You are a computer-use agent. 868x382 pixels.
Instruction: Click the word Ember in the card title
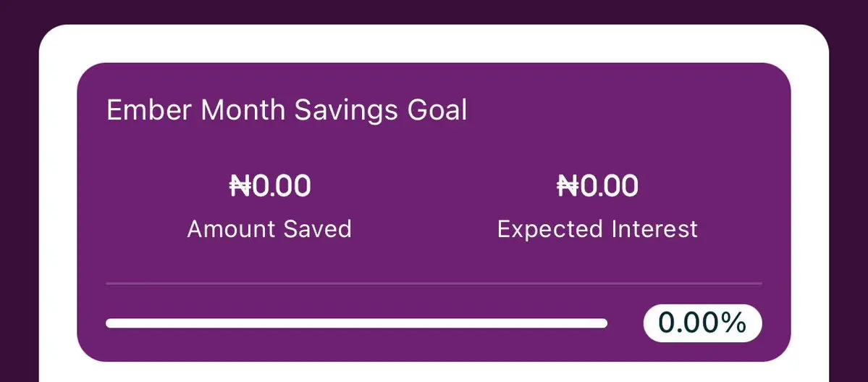pyautogui.click(x=149, y=111)
